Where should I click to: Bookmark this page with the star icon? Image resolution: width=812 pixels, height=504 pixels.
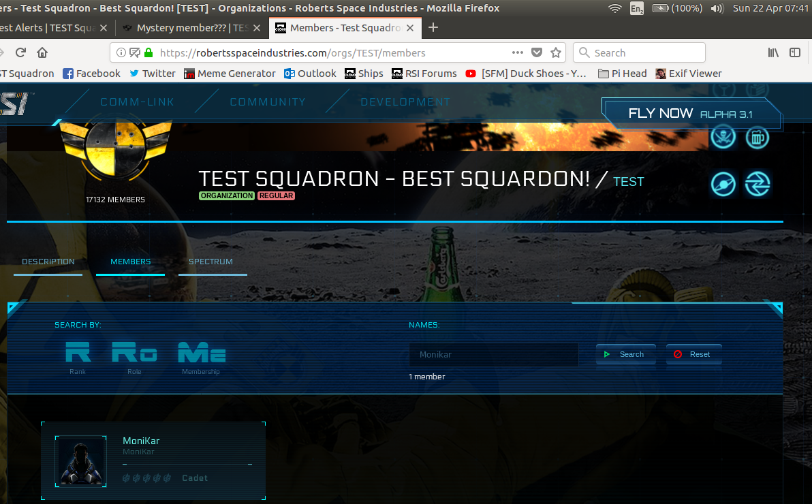pos(556,52)
